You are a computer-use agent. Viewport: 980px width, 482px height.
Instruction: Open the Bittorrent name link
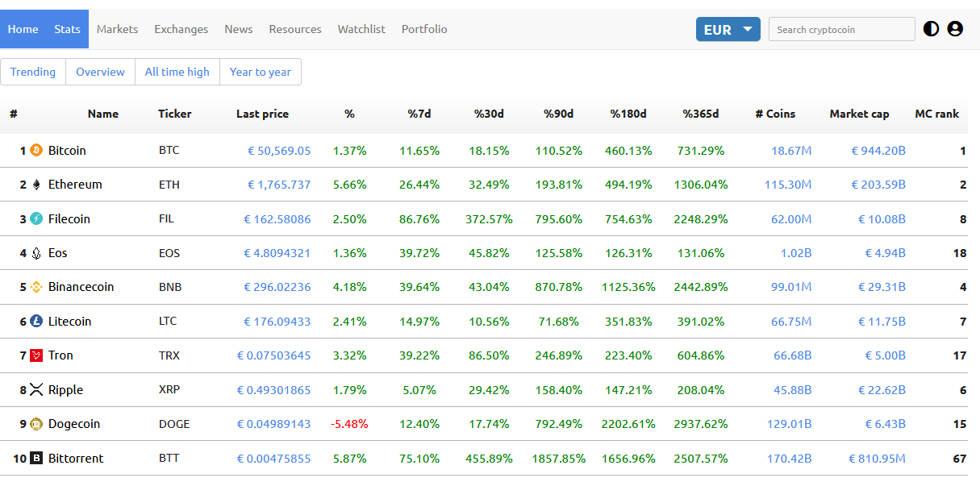[x=76, y=458]
